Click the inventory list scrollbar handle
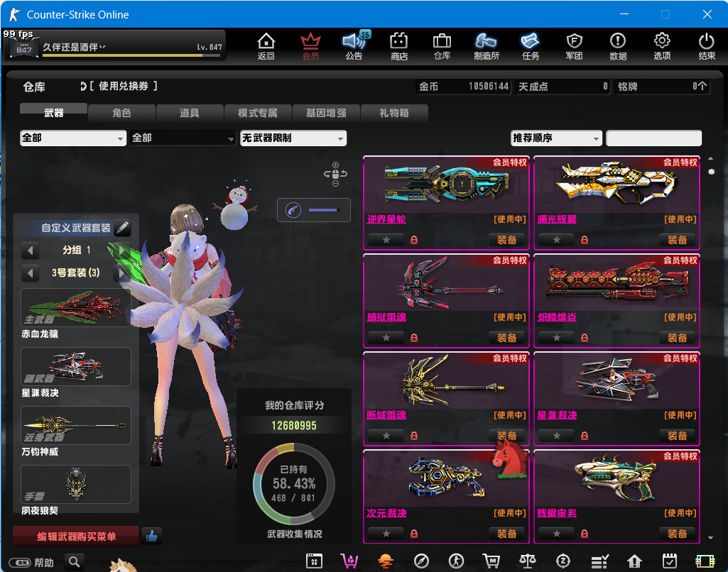This screenshot has height=572, width=728. [711, 172]
